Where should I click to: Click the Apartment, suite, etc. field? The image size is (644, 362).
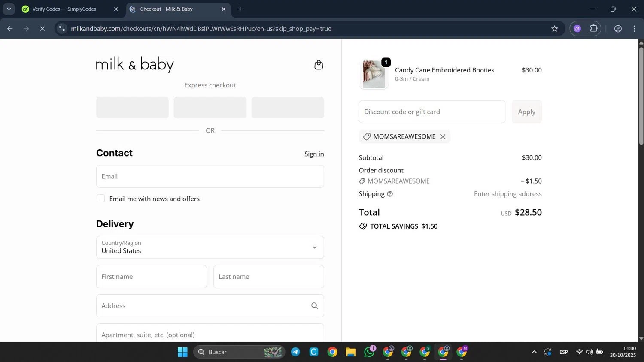tap(210, 333)
